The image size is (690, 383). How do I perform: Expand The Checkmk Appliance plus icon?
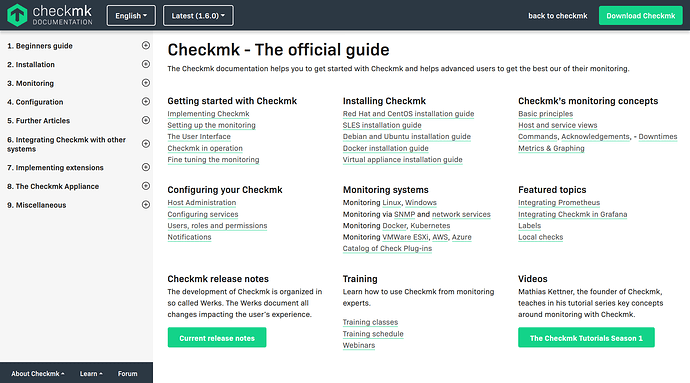coord(146,186)
